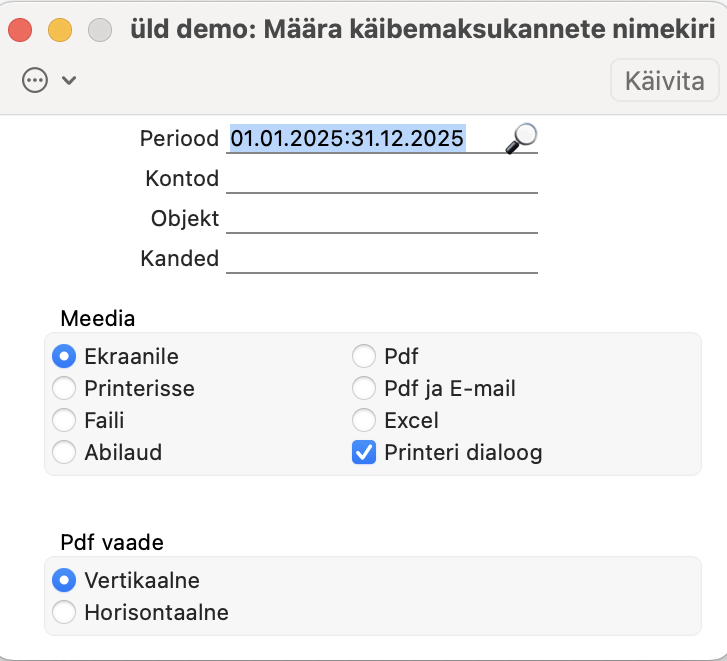Focus the Kanded input field
Image resolution: width=727 pixels, height=661 pixels.
382,258
